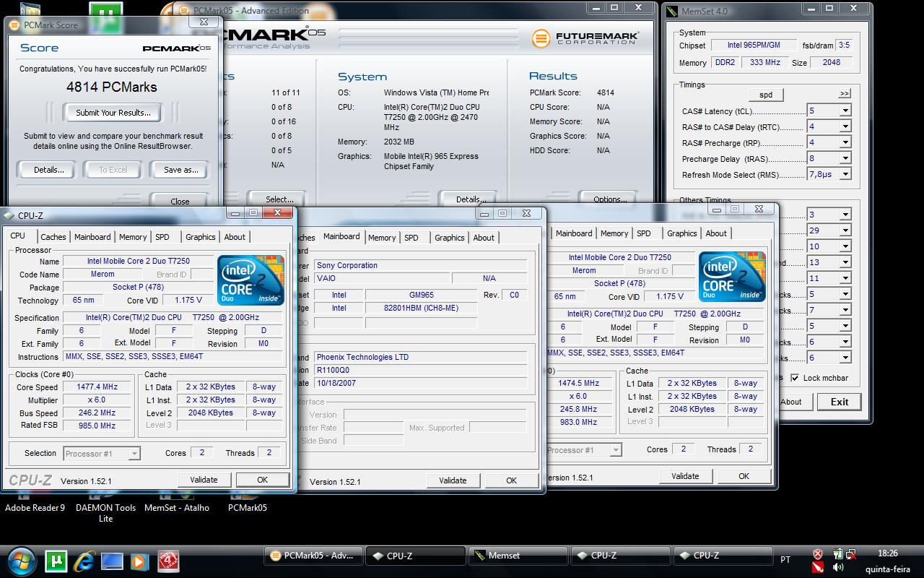
Task: Click Validate in middle CPU-Z window
Action: (453, 480)
